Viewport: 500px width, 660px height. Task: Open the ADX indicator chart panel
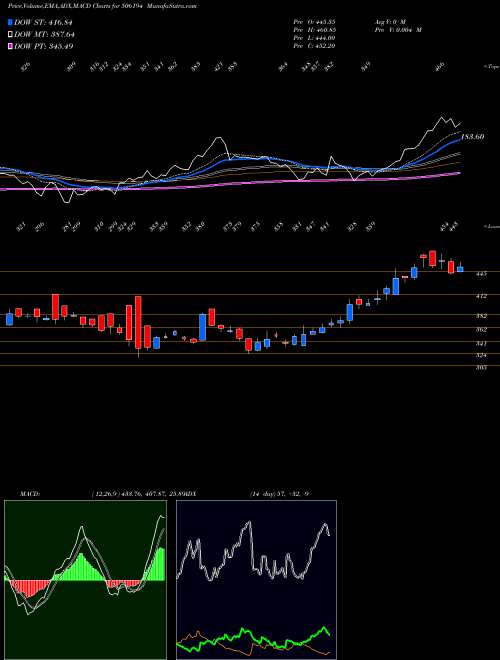[256, 580]
